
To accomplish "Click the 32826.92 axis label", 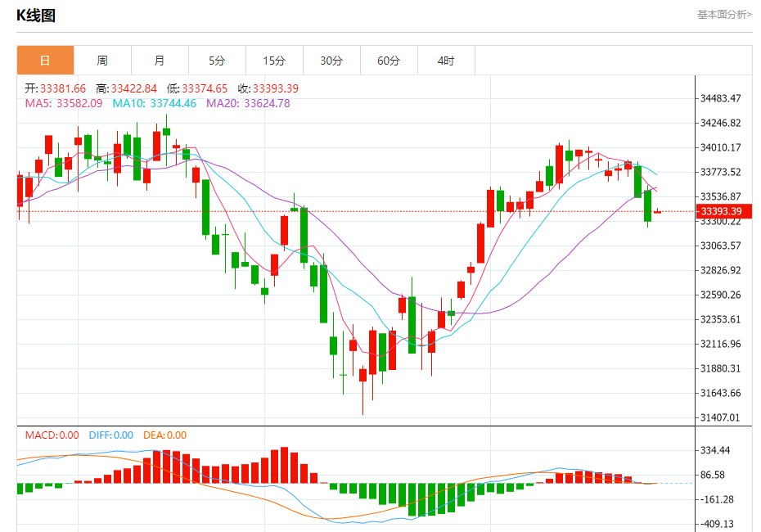I will (720, 270).
